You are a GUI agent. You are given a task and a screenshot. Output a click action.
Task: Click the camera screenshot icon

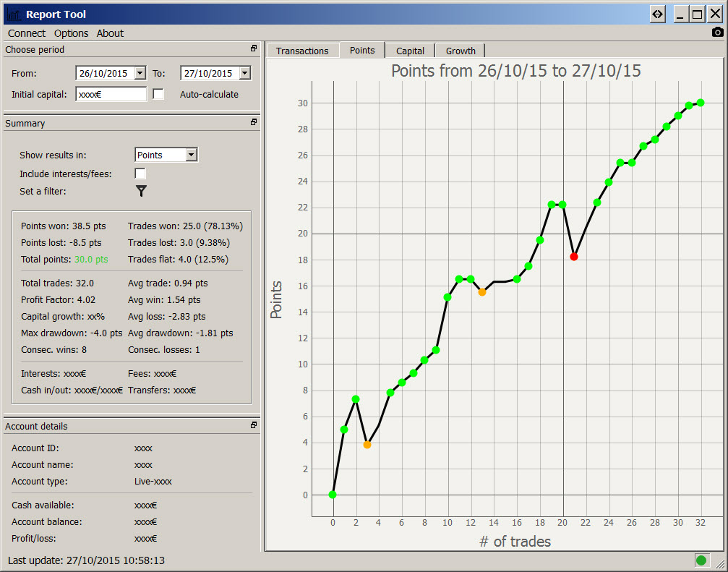pos(717,33)
